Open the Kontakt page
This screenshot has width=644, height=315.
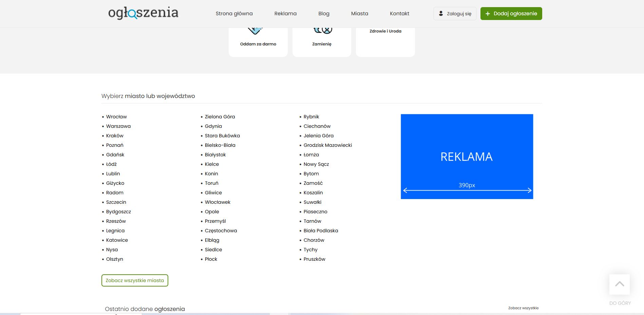[x=399, y=14]
